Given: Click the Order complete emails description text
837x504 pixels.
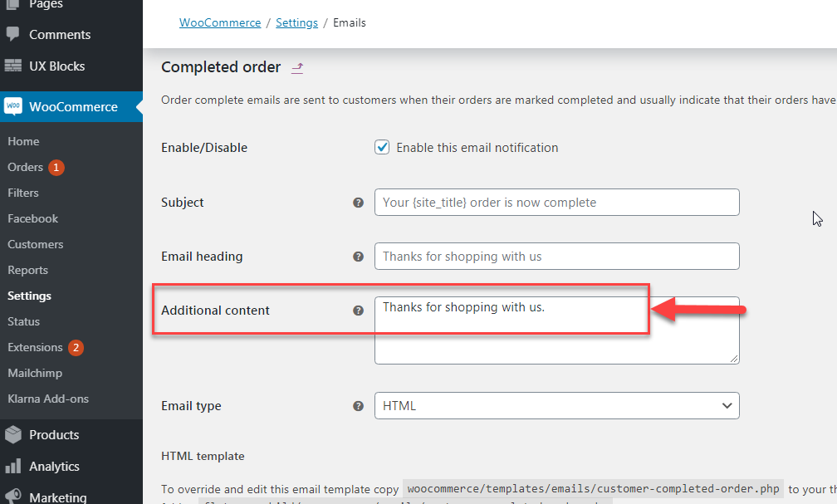Looking at the screenshot, I should pos(499,100).
